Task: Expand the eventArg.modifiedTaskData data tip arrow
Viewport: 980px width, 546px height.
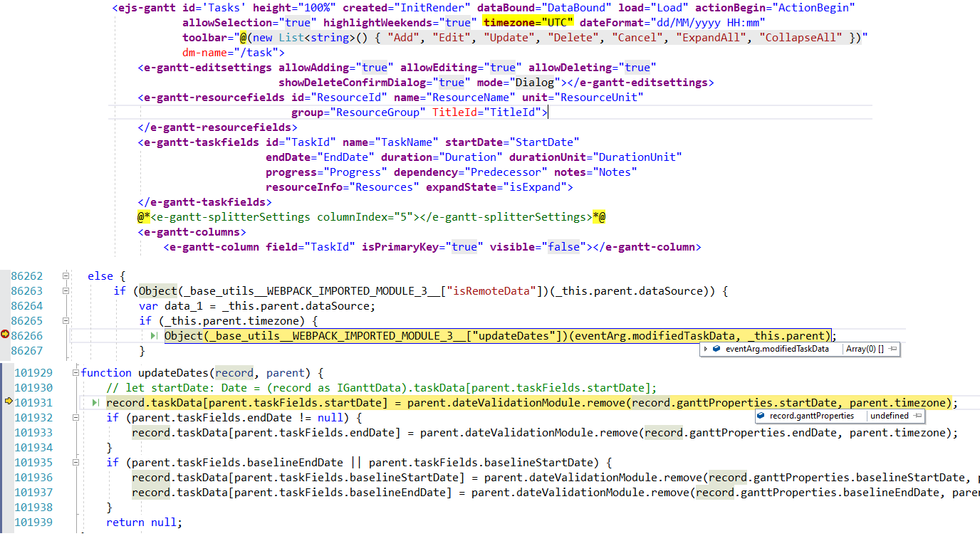Action: coord(706,349)
